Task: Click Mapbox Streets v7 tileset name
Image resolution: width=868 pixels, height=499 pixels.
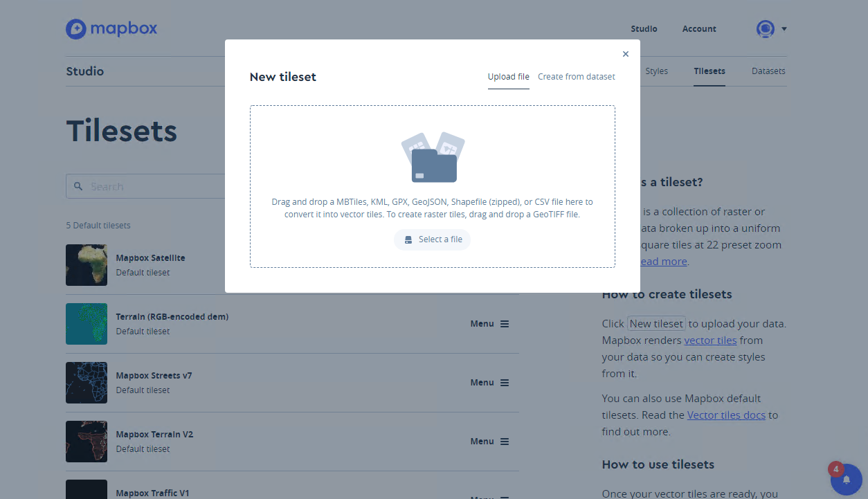Action: 154,376
